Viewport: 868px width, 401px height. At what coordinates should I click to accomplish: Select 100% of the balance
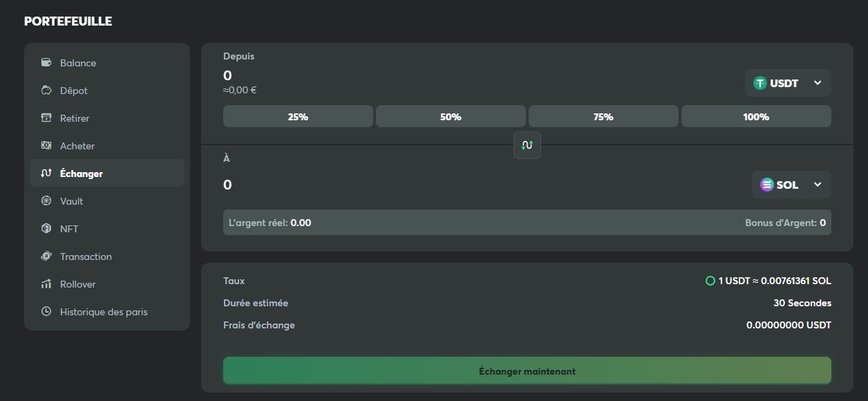[756, 117]
